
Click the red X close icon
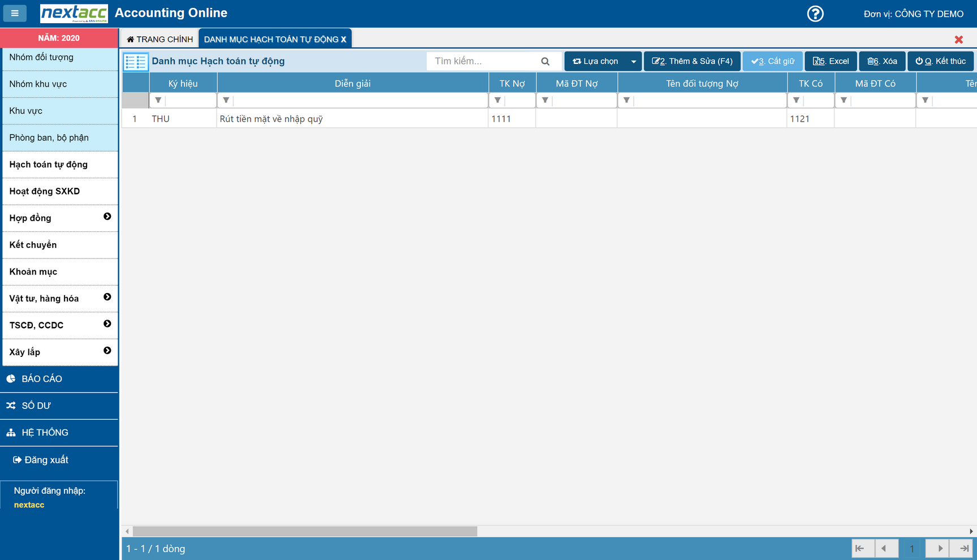[x=958, y=40]
